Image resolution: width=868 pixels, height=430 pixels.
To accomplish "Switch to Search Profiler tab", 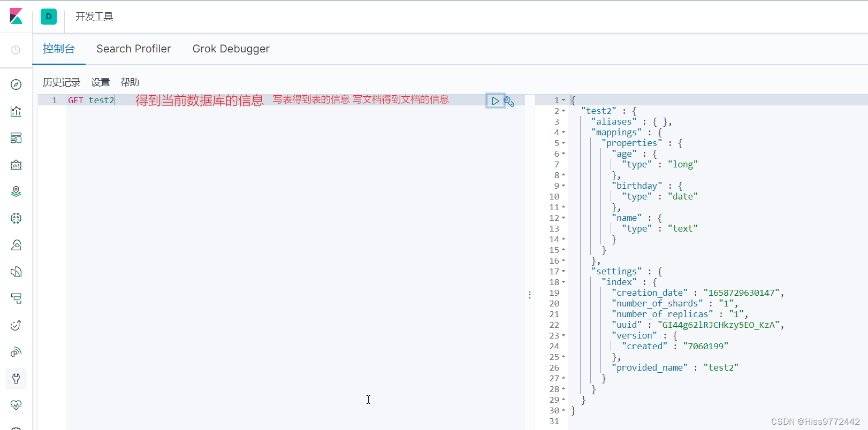I will tap(134, 49).
